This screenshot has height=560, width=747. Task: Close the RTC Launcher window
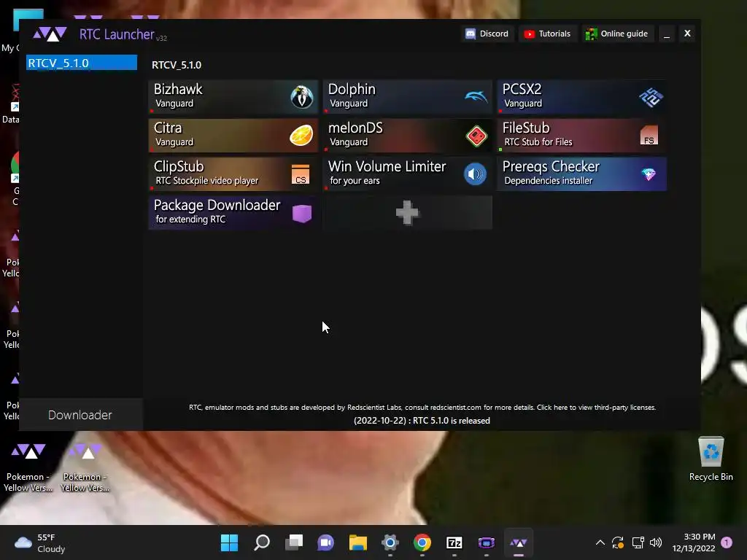click(x=687, y=34)
